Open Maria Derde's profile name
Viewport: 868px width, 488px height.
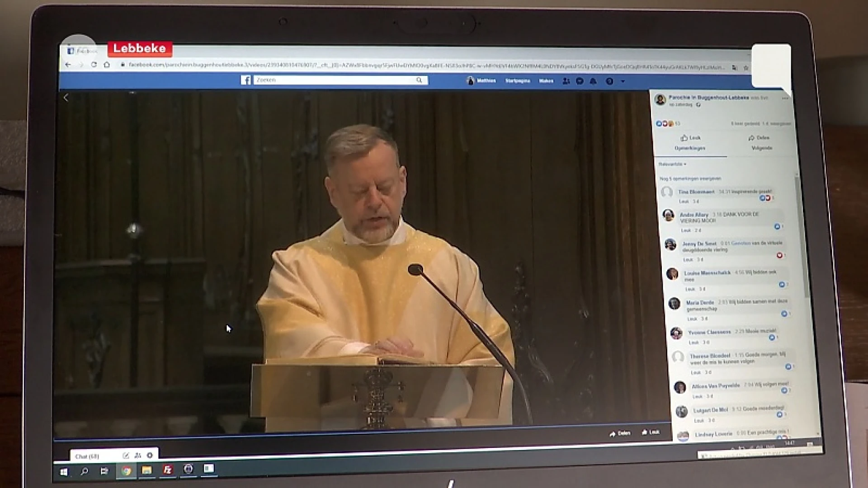(700, 303)
